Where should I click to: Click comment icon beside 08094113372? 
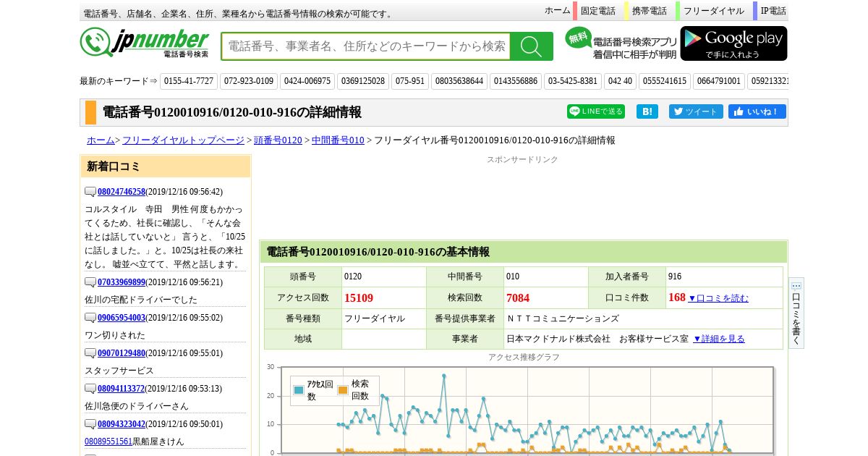pos(90,389)
